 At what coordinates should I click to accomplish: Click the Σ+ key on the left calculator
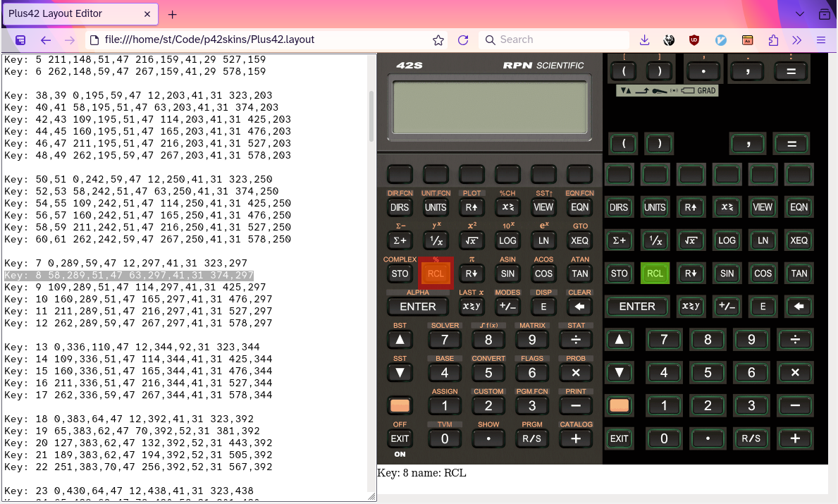click(399, 240)
